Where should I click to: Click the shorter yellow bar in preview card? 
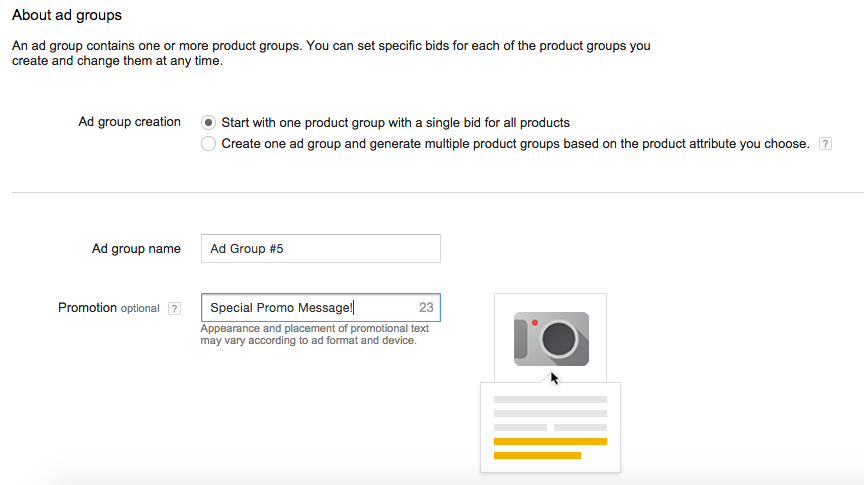537,455
